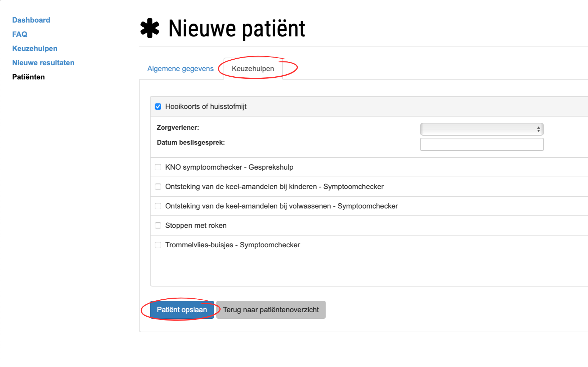The width and height of the screenshot is (588, 367).
Task: Open Keuzehulpen in the sidebar
Action: pyautogui.click(x=35, y=48)
